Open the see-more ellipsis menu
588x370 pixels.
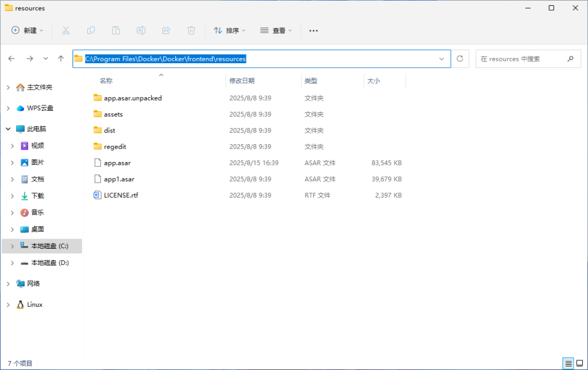click(313, 30)
